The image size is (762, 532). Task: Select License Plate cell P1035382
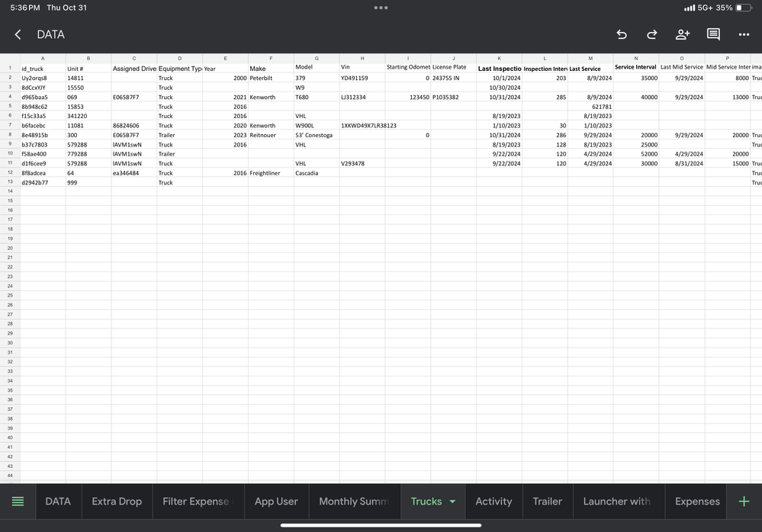453,97
